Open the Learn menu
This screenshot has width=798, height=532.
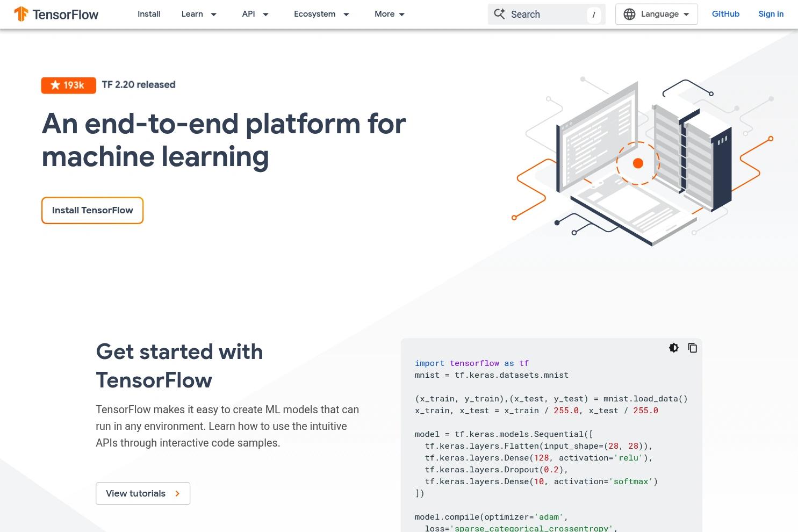192,14
